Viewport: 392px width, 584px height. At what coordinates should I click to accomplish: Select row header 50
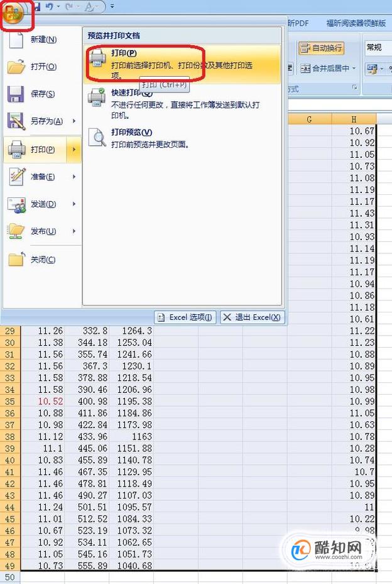10,578
